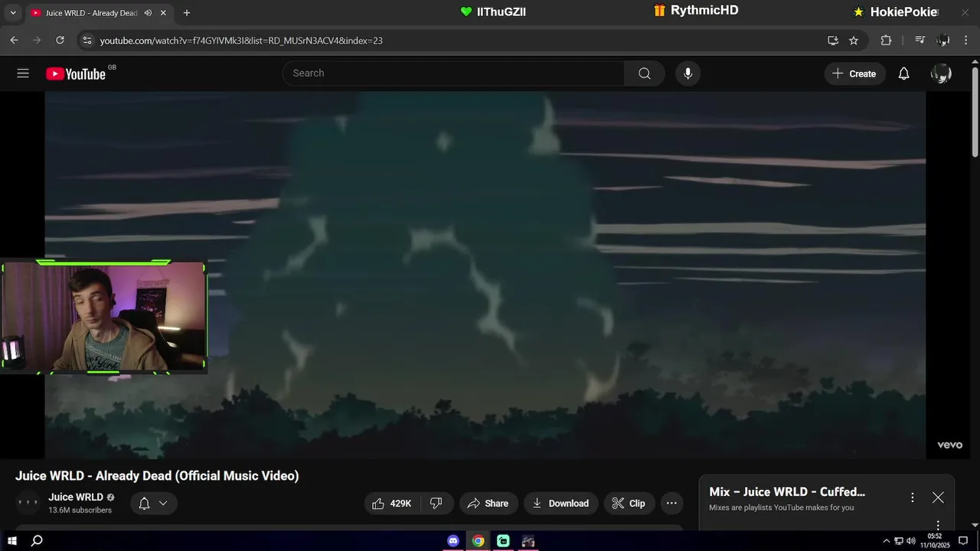Viewport: 980px width, 551px height.
Task: Click the vevo logo on the video
Action: tap(949, 445)
